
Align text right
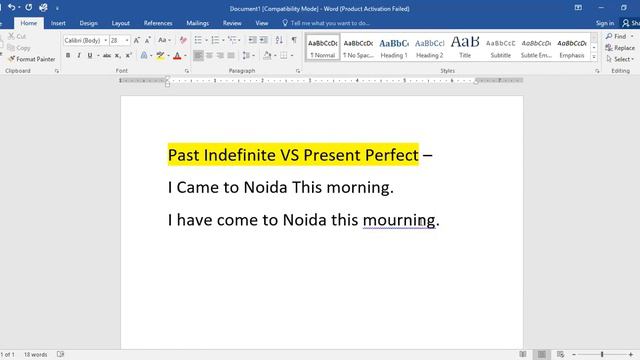point(220,56)
